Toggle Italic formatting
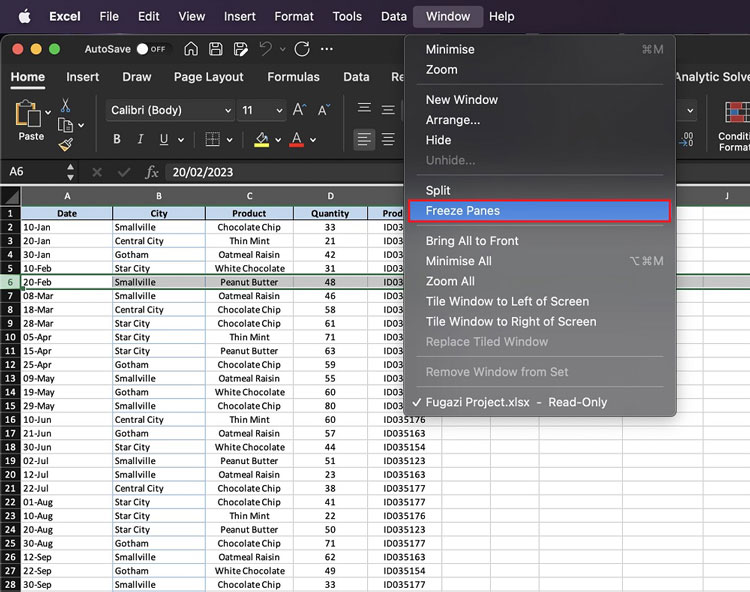Image resolution: width=750 pixels, height=592 pixels. coord(140,139)
